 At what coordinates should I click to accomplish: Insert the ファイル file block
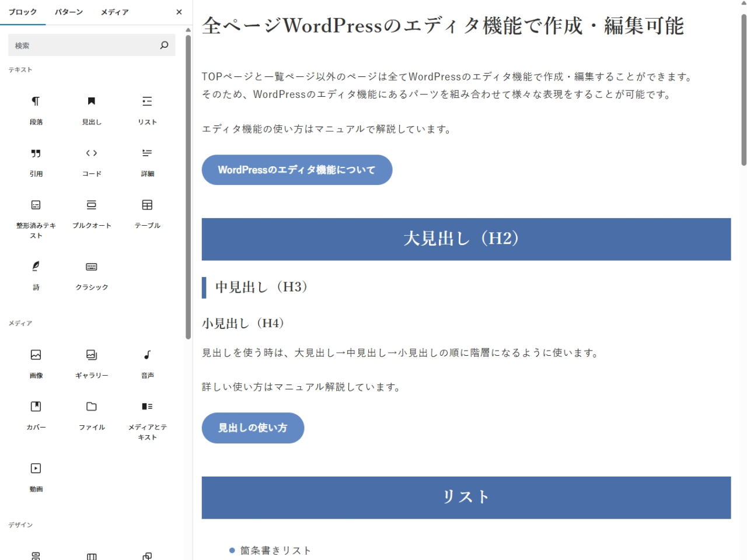click(x=92, y=416)
